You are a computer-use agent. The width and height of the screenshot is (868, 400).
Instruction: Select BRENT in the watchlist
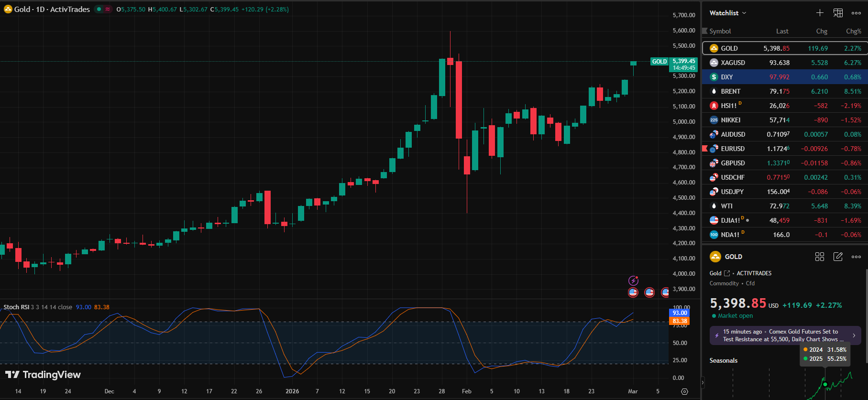(x=730, y=91)
